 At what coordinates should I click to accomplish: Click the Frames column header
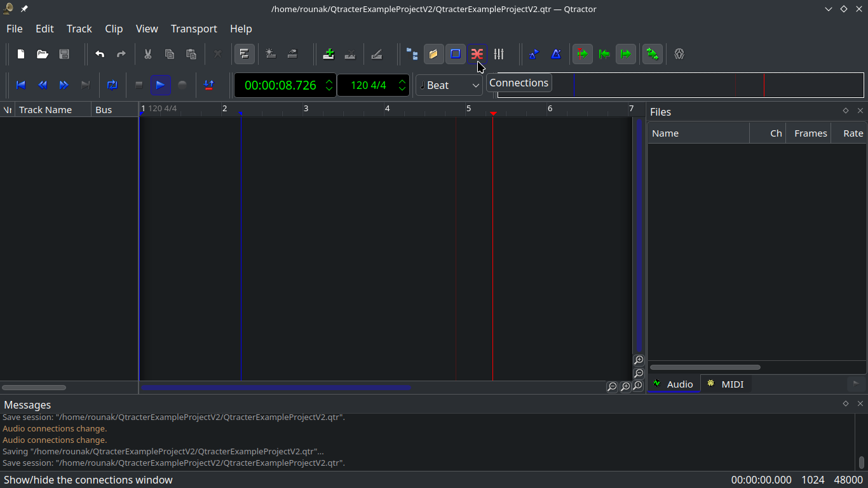(810, 133)
